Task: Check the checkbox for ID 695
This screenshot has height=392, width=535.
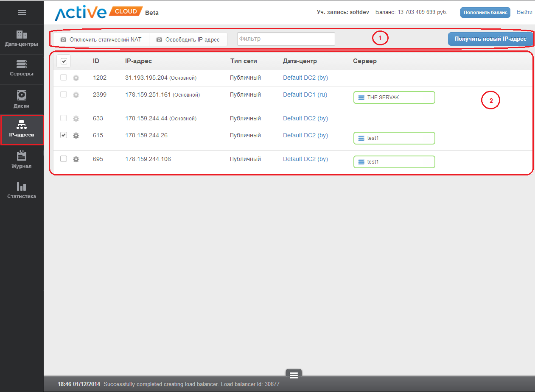Action: click(64, 159)
